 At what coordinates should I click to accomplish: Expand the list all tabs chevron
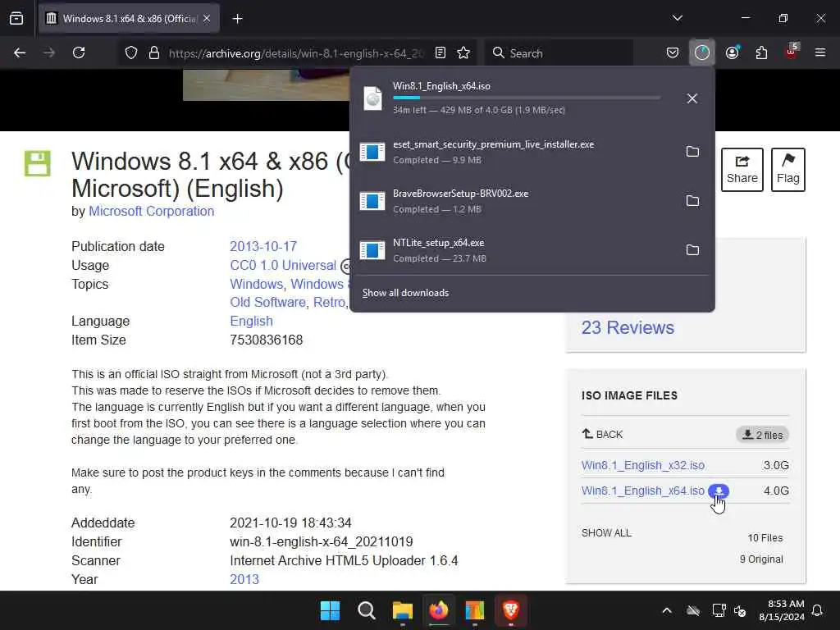coord(677,18)
